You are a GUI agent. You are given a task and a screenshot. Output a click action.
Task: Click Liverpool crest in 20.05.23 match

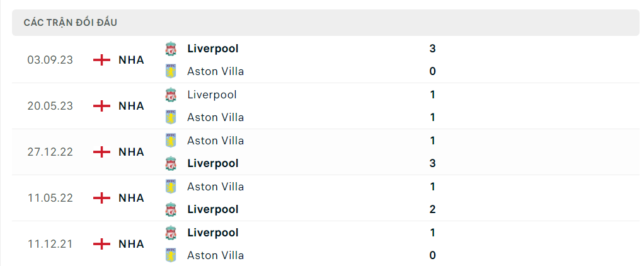[171, 95]
